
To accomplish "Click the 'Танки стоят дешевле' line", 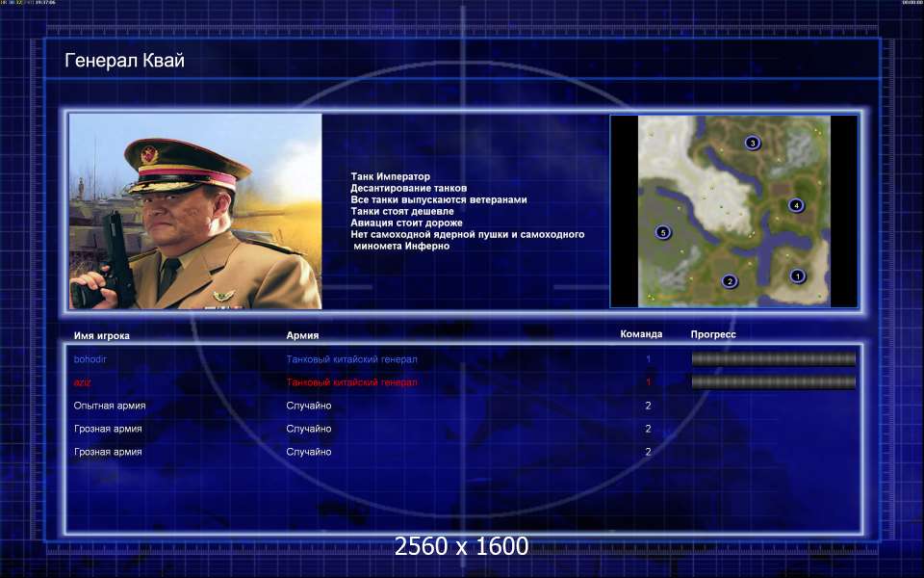I will pos(402,211).
